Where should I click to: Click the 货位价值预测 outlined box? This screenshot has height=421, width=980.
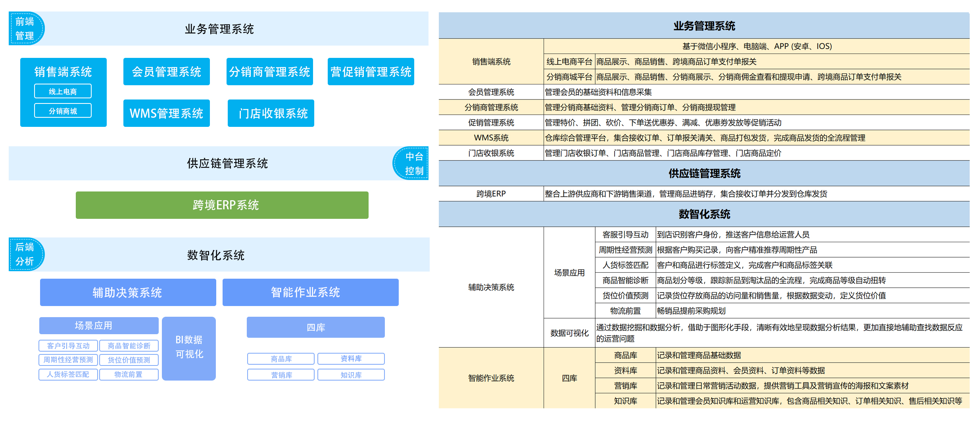click(129, 360)
